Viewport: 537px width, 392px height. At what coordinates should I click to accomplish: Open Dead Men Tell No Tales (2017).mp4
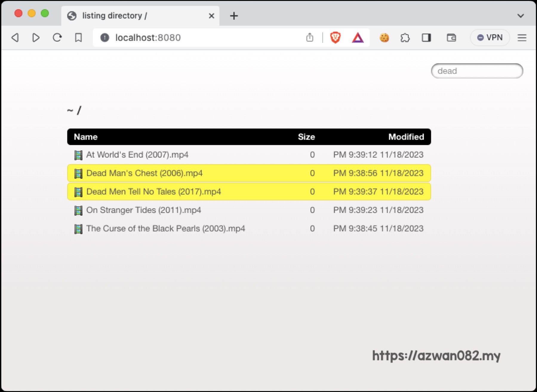[x=154, y=192]
